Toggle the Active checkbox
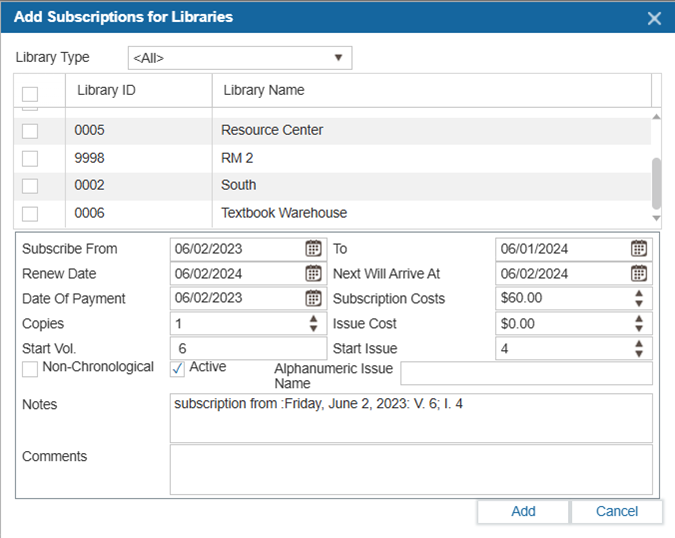Image resolution: width=675 pixels, height=538 pixels. pyautogui.click(x=178, y=369)
